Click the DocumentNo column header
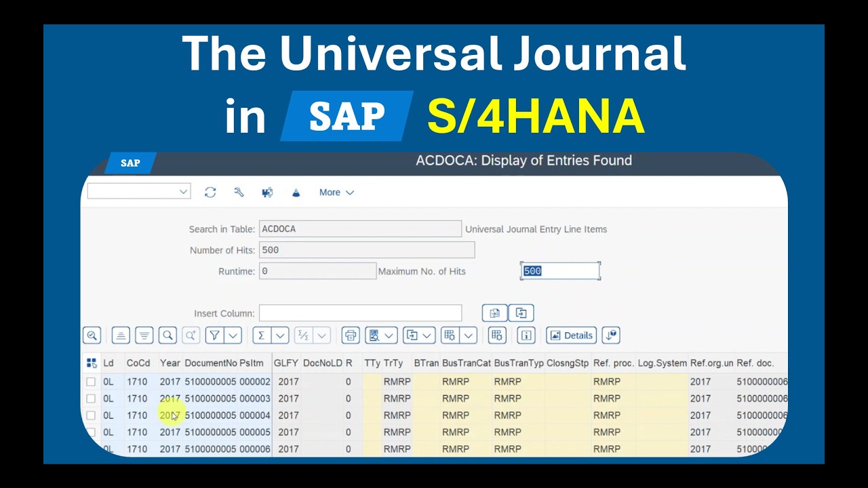Screen dimensions: 868x488 click(x=211, y=363)
